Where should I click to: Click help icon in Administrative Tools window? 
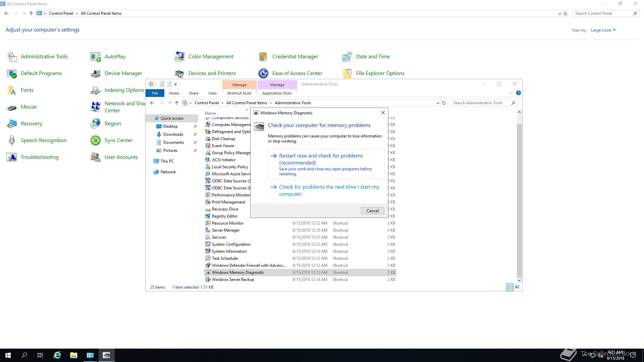click(518, 93)
